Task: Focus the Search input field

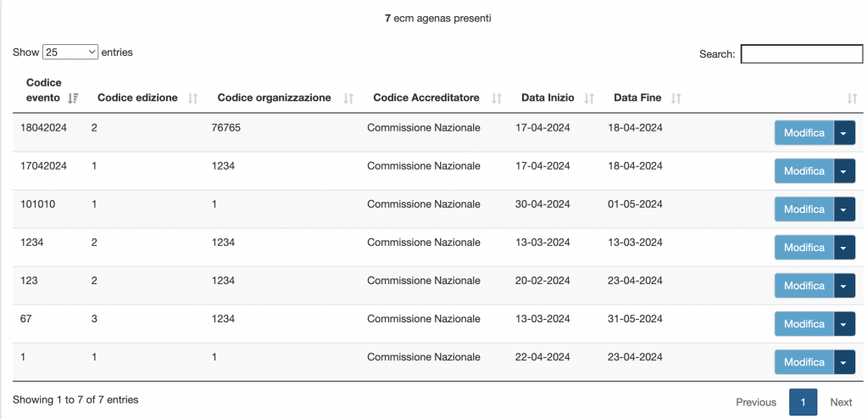Action: point(801,54)
